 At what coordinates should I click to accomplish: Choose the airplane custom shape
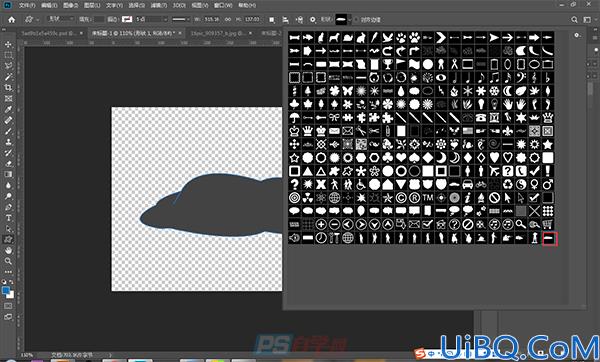pyautogui.click(x=494, y=171)
